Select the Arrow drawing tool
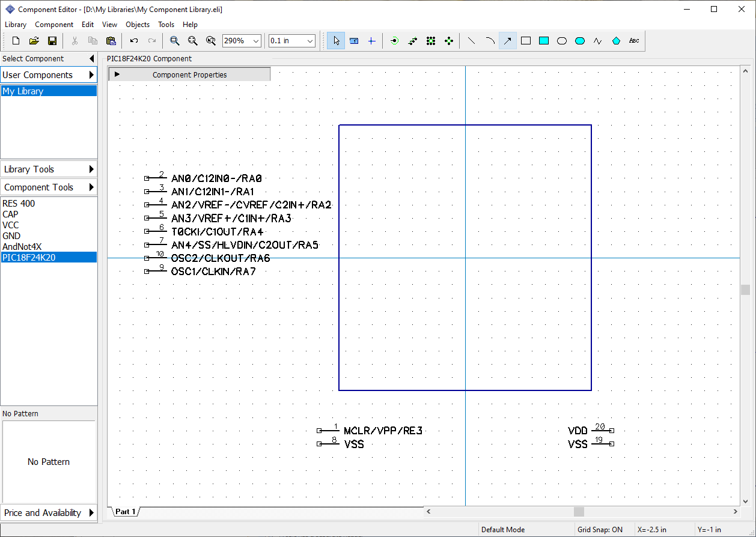The image size is (756, 537). [508, 41]
